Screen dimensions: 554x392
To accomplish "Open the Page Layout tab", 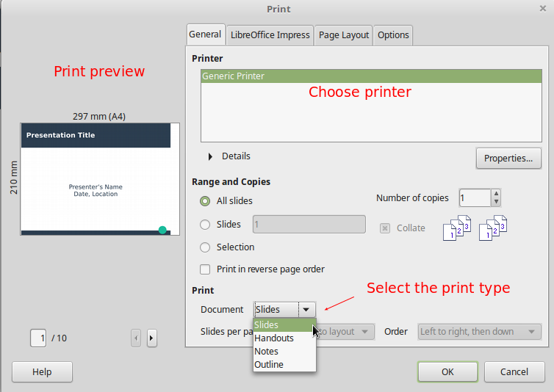I will coord(343,35).
